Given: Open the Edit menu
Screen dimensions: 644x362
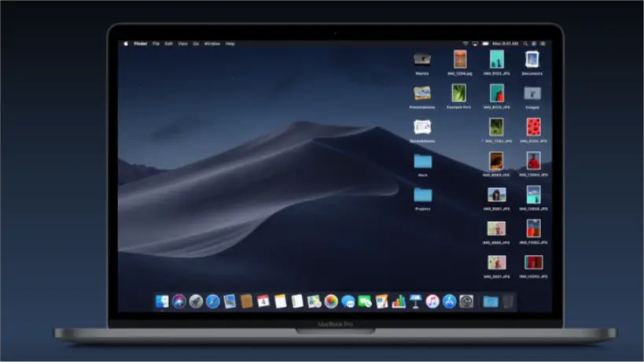Looking at the screenshot, I should pos(169,43).
